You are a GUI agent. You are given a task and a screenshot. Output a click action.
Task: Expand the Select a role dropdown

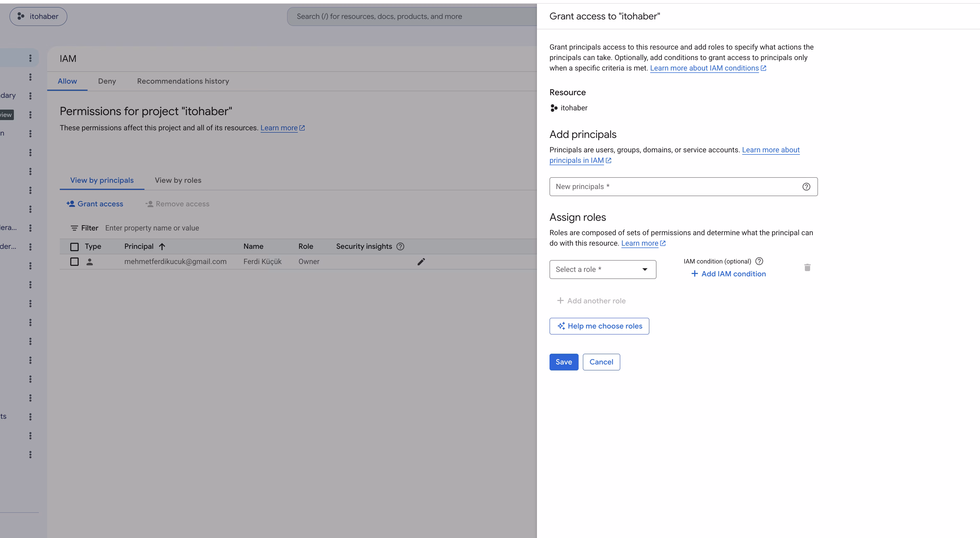click(x=603, y=269)
